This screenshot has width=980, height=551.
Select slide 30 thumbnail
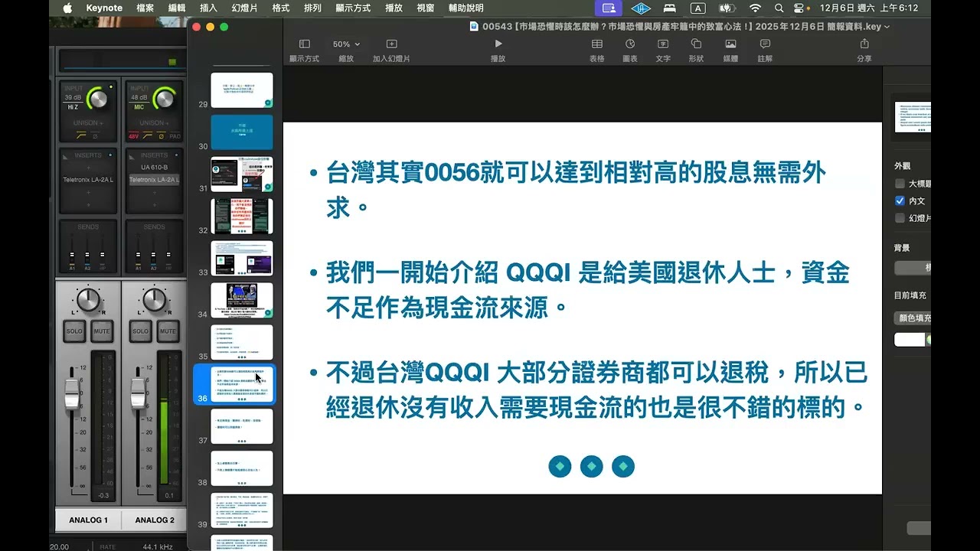click(242, 132)
